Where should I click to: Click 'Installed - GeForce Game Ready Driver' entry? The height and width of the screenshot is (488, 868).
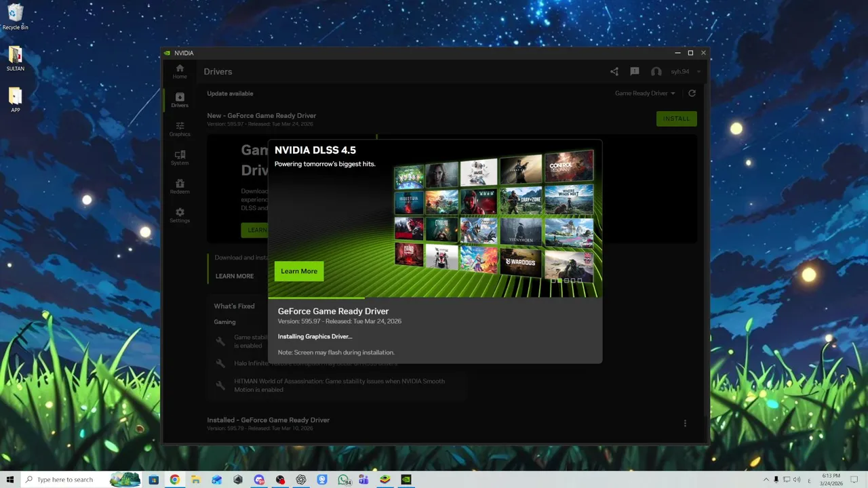click(x=269, y=420)
